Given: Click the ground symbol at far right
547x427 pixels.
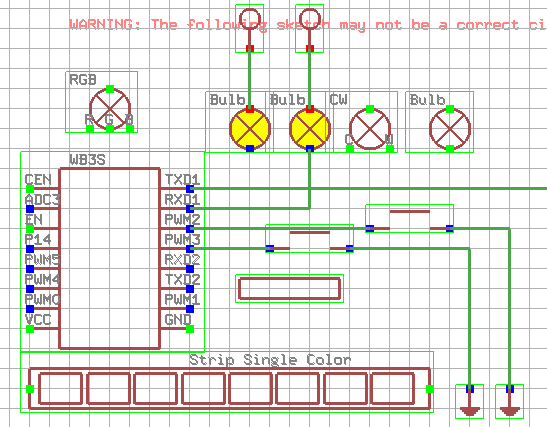Looking at the screenshot, I should (510, 402).
